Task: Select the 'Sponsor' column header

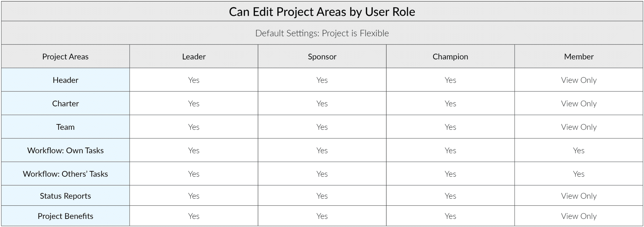Action: pyautogui.click(x=322, y=57)
